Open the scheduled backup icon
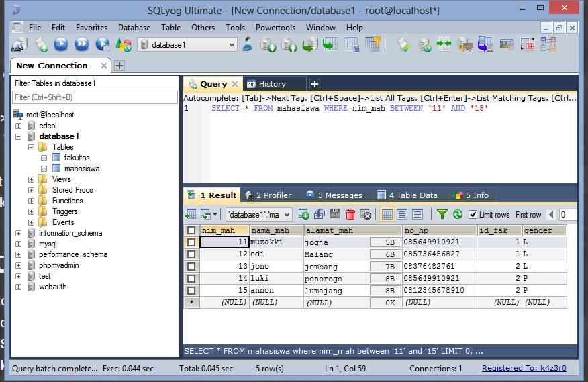Viewport: 588px width, 382px height. (485, 44)
